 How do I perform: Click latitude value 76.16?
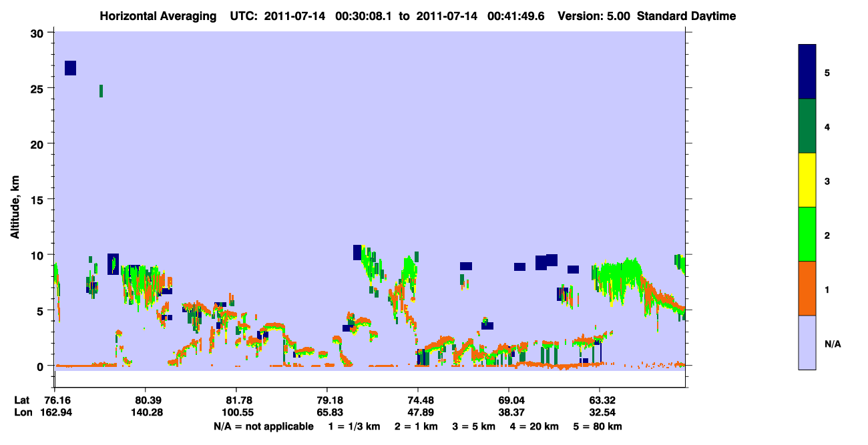click(57, 400)
